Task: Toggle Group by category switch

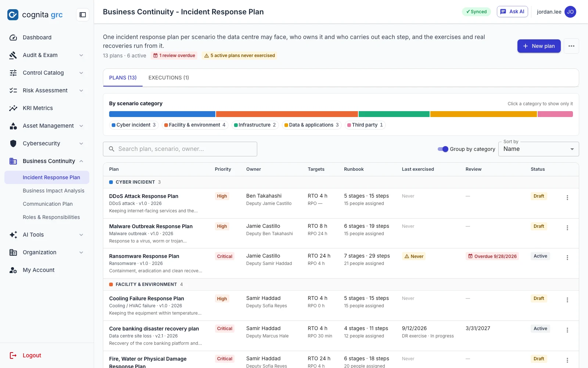Action: (443, 149)
